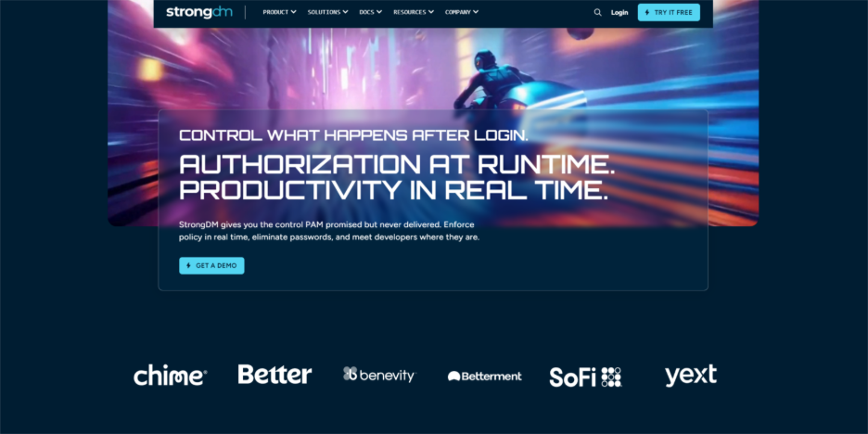Open the Company navigation menu

tap(461, 12)
